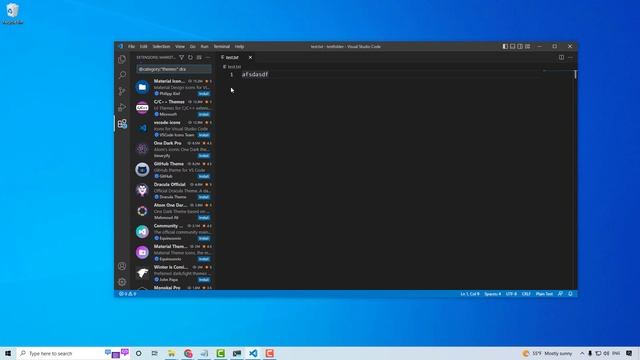Open the vscode-icons extension entry

[173, 129]
